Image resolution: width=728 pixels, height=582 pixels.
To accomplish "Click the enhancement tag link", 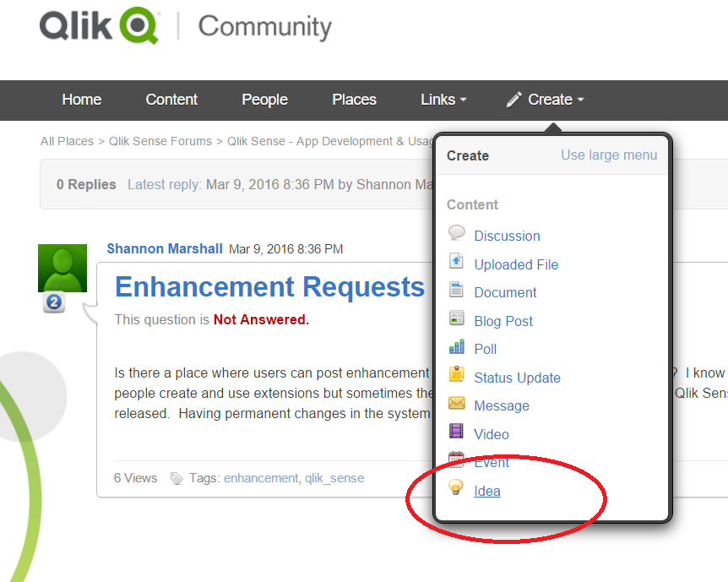I will pos(261,478).
